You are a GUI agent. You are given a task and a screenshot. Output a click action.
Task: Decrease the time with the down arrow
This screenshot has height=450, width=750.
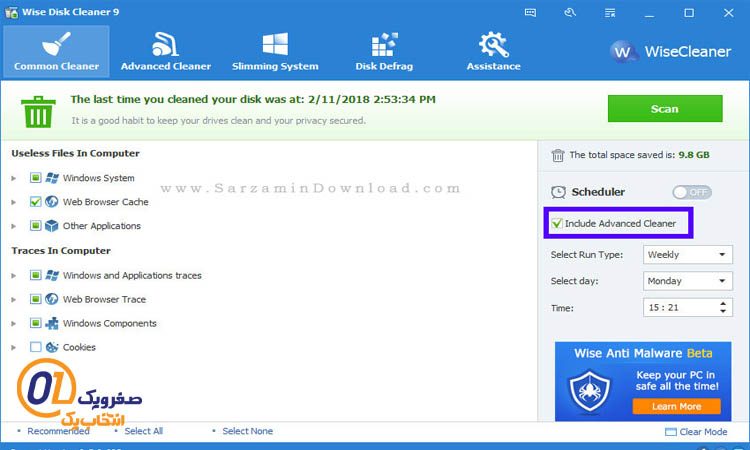[x=723, y=311]
